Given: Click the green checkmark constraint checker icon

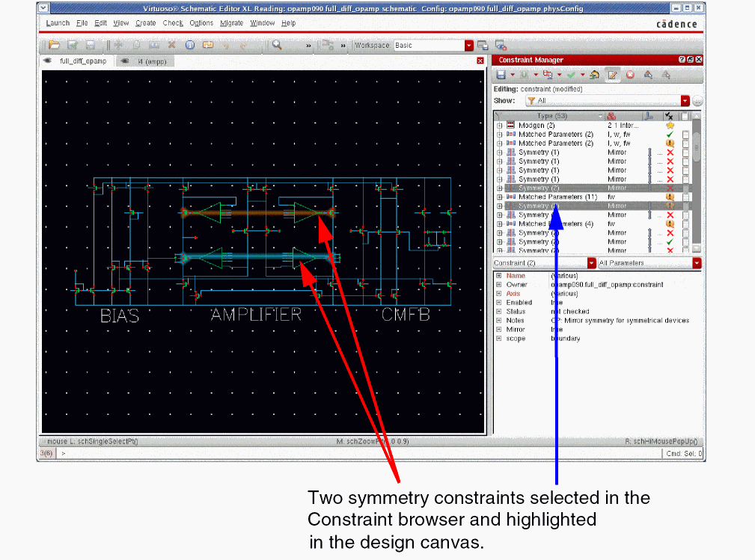Looking at the screenshot, I should (571, 74).
